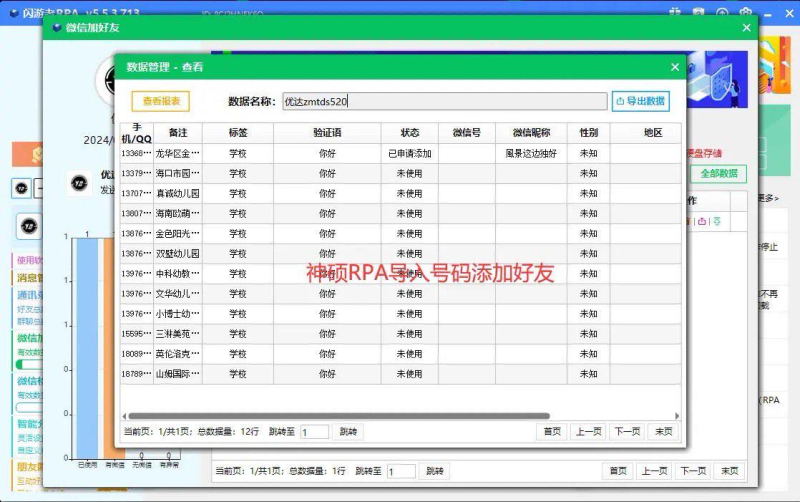Click 上一页 in 数据管理 dialog pagination

pos(589,432)
